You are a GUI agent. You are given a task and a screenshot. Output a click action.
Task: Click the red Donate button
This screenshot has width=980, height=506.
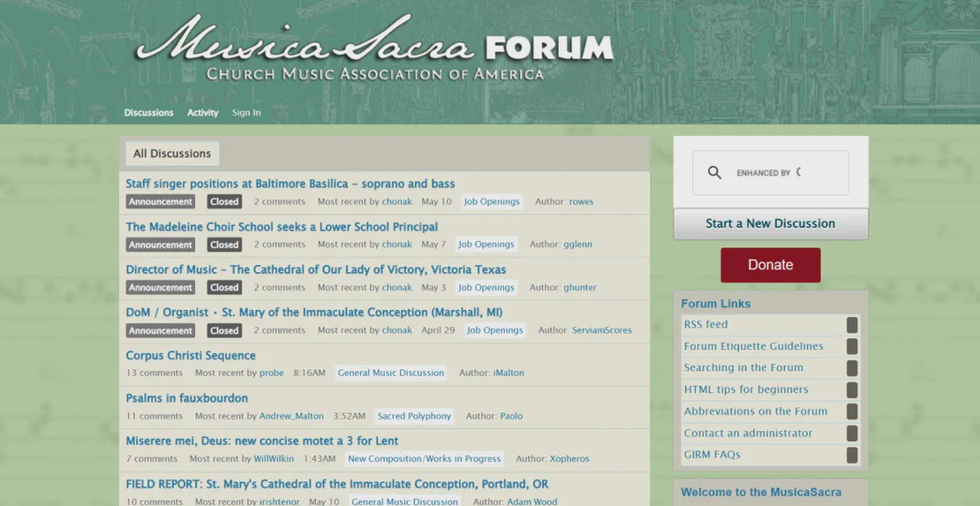click(x=771, y=265)
